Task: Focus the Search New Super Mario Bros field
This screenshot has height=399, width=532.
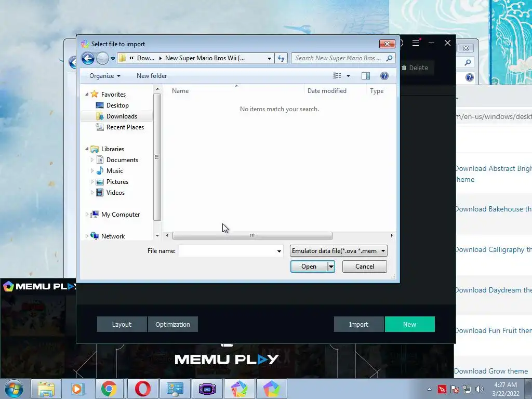Action: click(338, 58)
